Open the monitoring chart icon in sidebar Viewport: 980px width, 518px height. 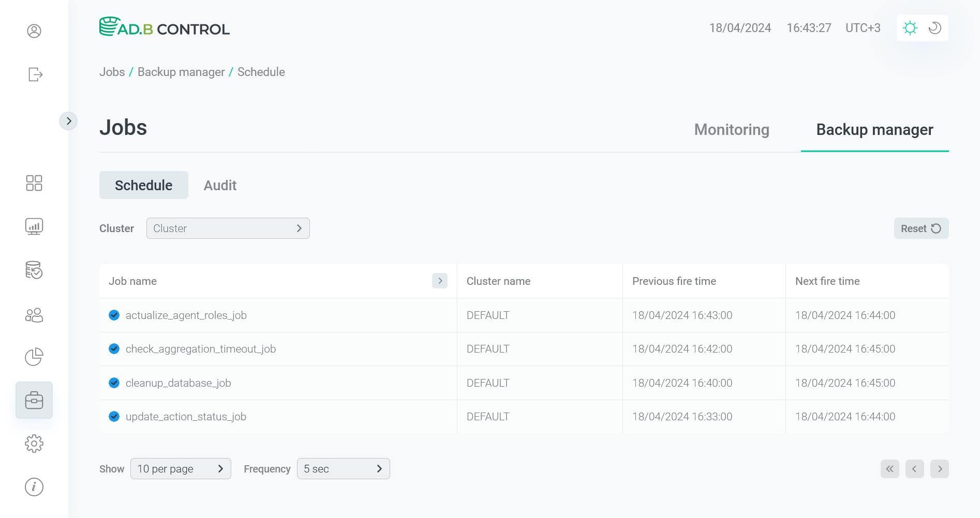click(x=34, y=226)
